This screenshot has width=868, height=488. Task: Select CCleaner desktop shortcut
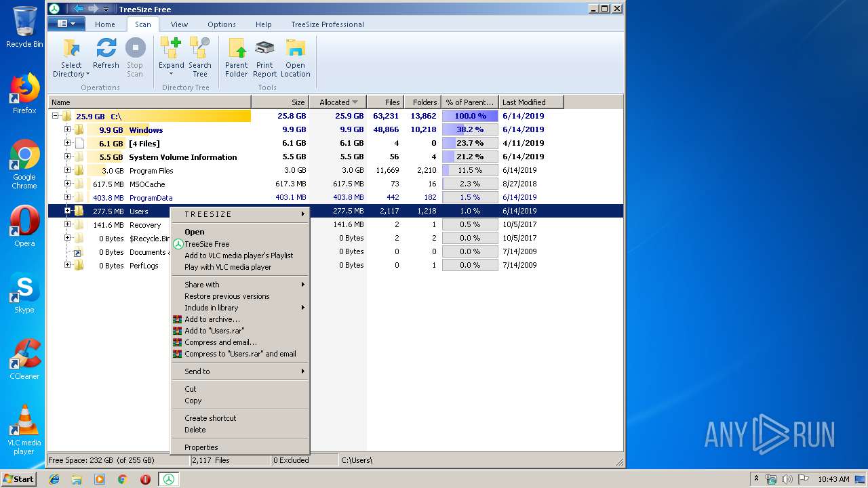[x=24, y=359]
